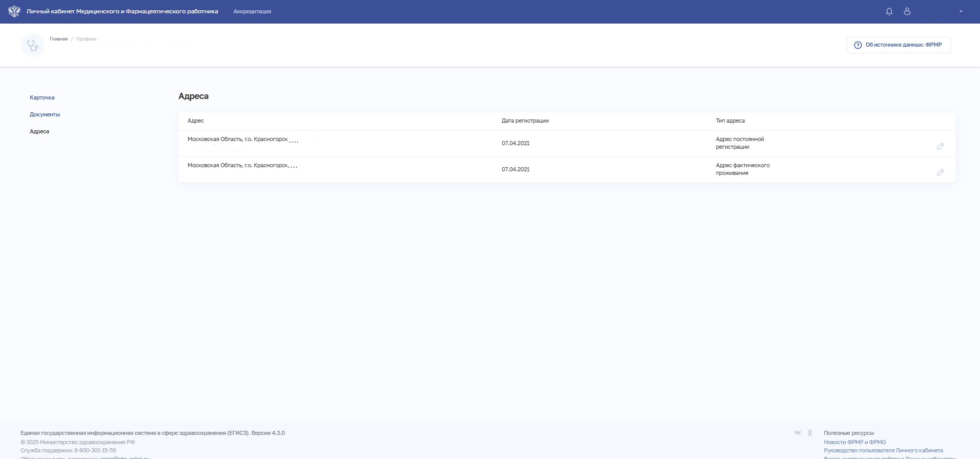The height and width of the screenshot is (459, 980).
Task: Select the Адреса sidebar item
Action: click(39, 131)
